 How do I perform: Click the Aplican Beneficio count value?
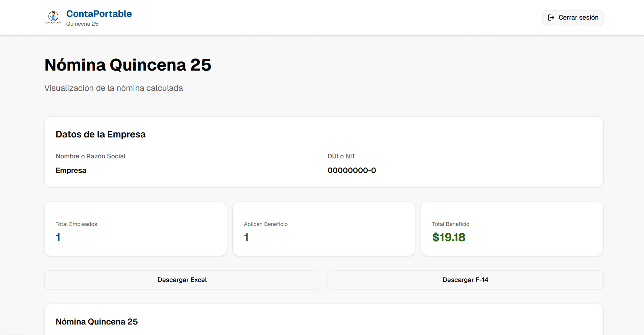pyautogui.click(x=246, y=237)
